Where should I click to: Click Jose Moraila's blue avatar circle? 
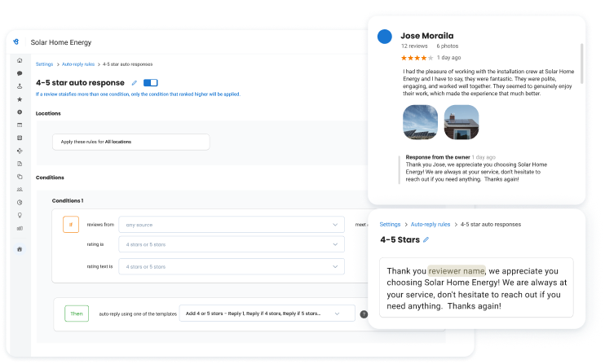tap(384, 37)
